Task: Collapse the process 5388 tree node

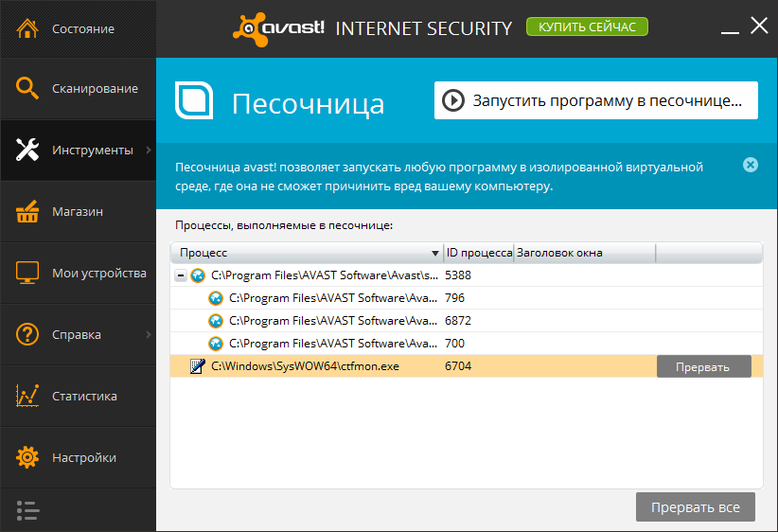Action: pyautogui.click(x=180, y=275)
